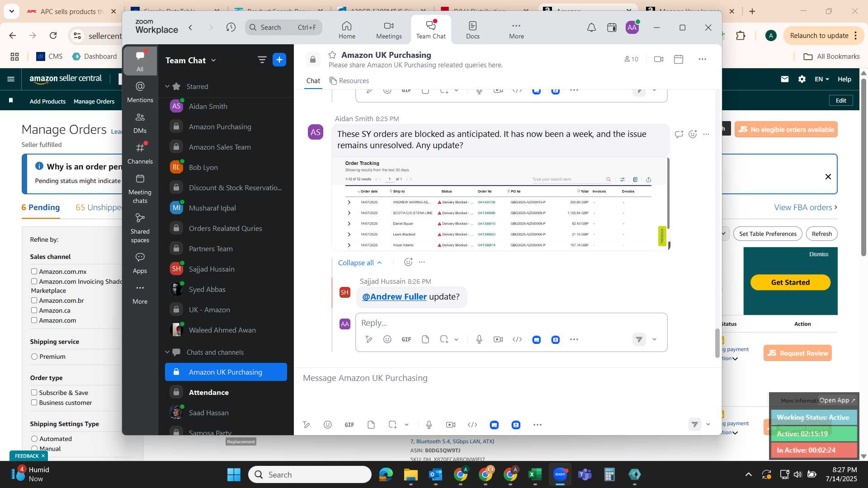
Task: Select Automated shipping settings radio
Action: coord(34,439)
